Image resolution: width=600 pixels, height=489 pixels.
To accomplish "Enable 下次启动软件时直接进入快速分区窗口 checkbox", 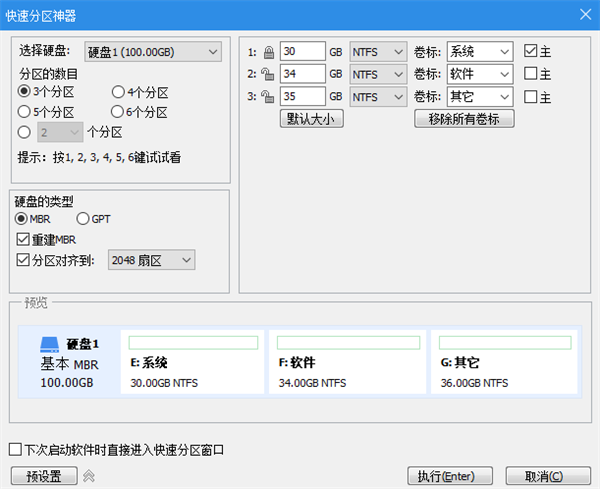I will [x=15, y=449].
